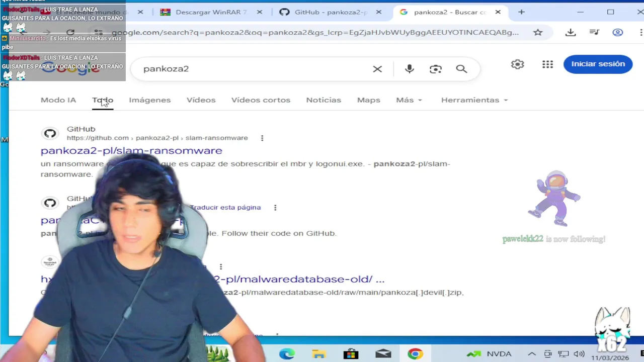Click GitHub favicon of slam-ransomware result
The width and height of the screenshot is (644, 362).
coord(49,133)
